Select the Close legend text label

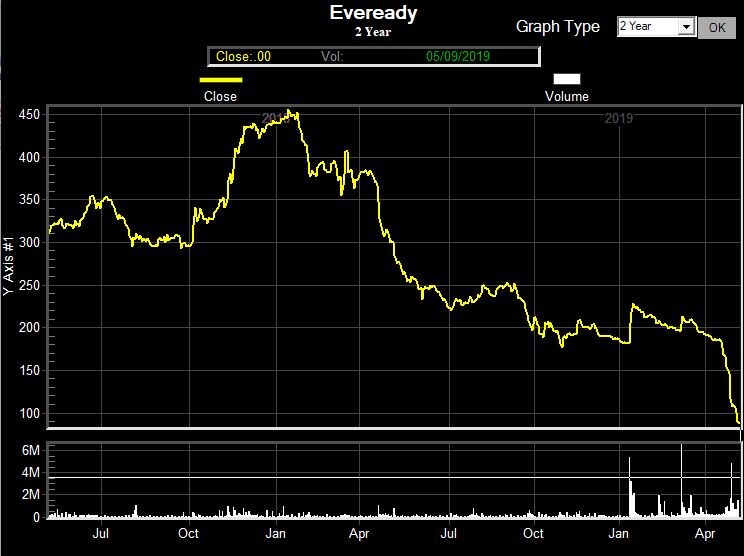click(220, 97)
